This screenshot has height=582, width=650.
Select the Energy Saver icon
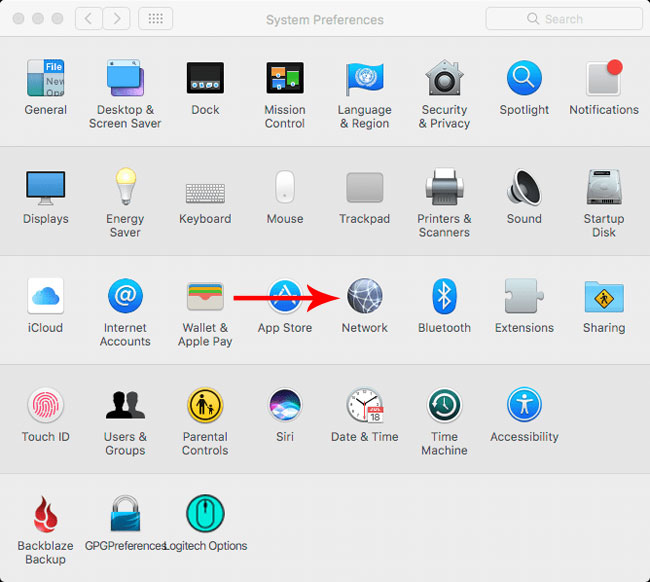(x=125, y=188)
